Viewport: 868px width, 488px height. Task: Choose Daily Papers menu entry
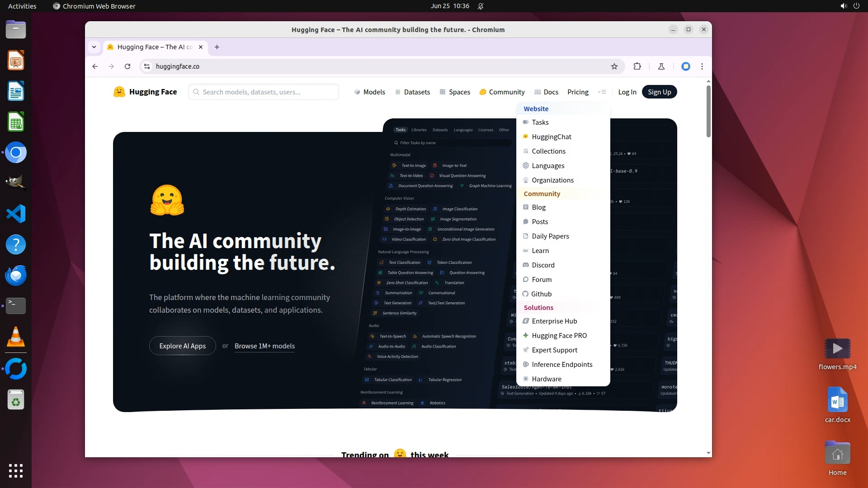[x=550, y=236]
